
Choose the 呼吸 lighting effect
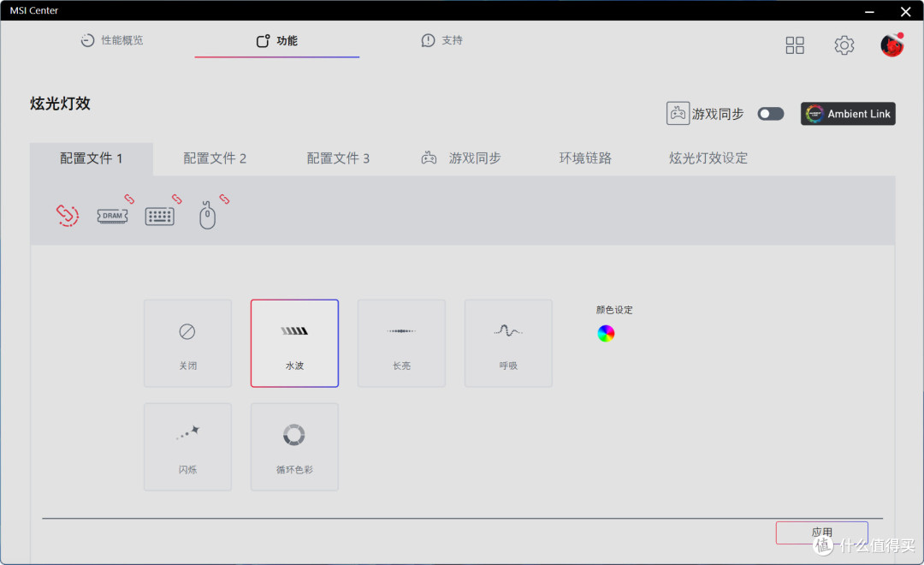(x=508, y=343)
